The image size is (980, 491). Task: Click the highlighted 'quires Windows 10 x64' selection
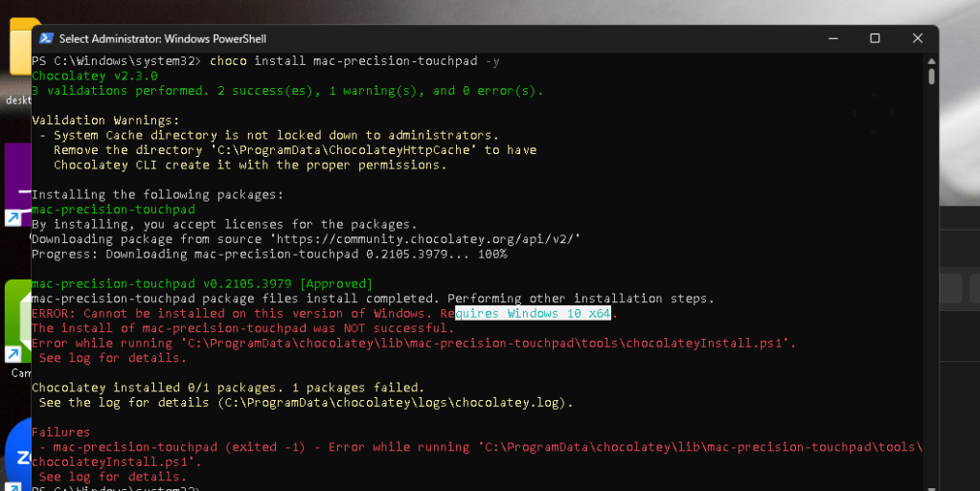click(534, 314)
